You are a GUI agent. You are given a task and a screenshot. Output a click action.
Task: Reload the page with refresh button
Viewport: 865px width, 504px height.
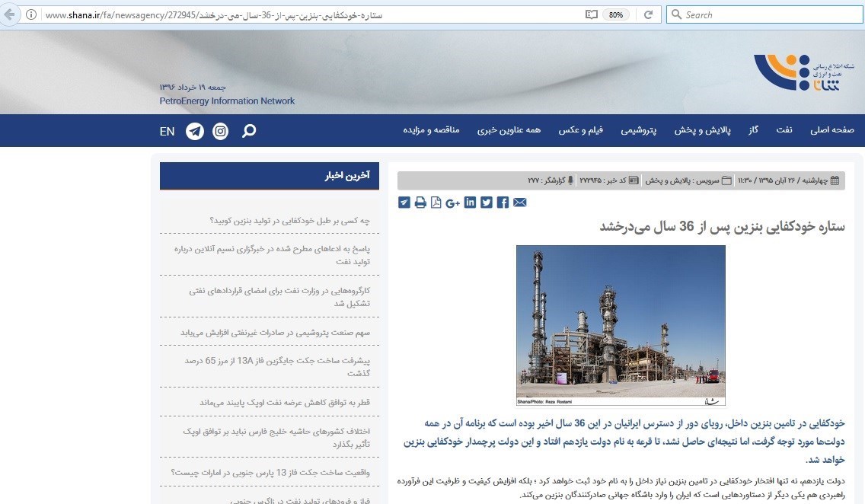[649, 14]
